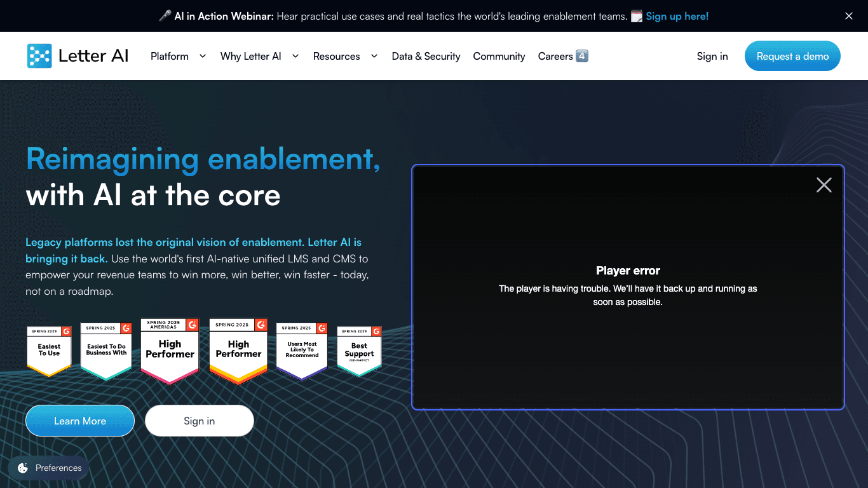The image size is (868, 488).
Task: Click the Letter AI wordmark text
Action: pyautogui.click(x=93, y=56)
